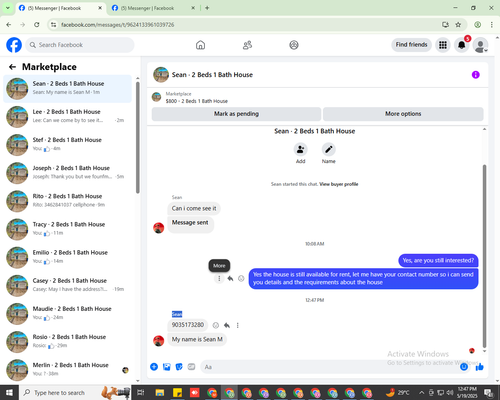This screenshot has width=500, height=400.
Task: Open File Explorer from the taskbar
Action: tap(160, 393)
